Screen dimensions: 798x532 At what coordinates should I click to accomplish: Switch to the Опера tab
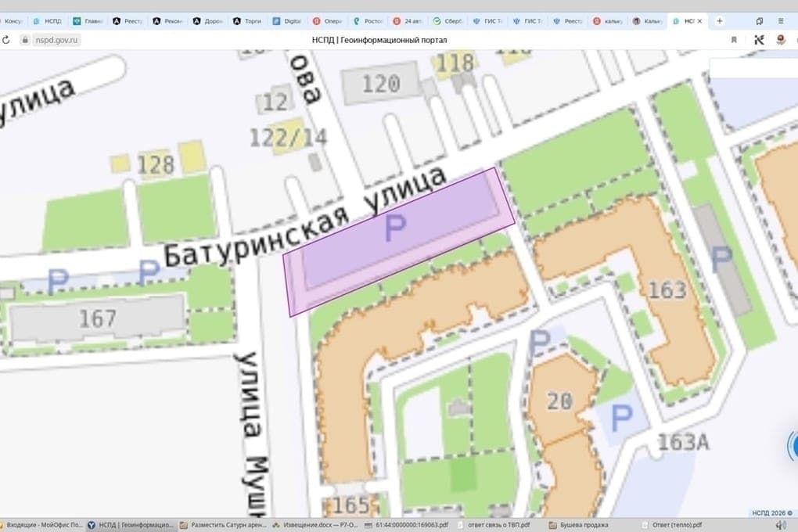(x=328, y=21)
